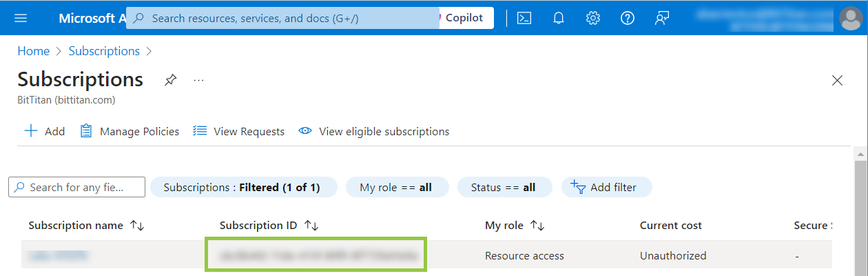Open the Help question mark icon
Screen dimensions: 868x276
(x=627, y=18)
